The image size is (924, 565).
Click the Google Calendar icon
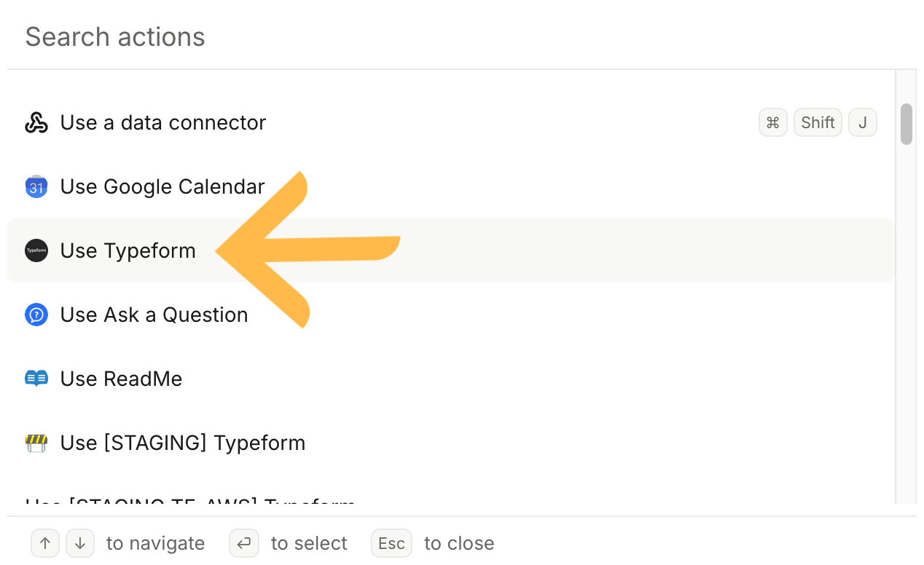click(x=36, y=187)
